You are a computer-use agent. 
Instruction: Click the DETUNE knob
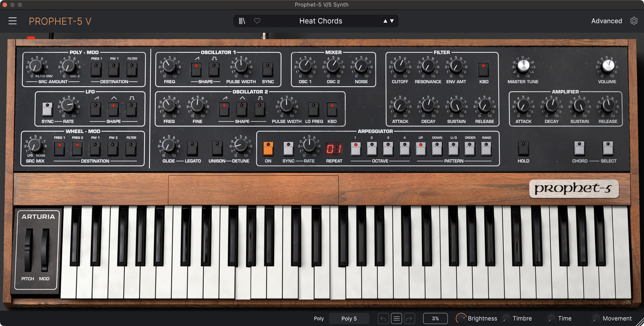click(241, 146)
